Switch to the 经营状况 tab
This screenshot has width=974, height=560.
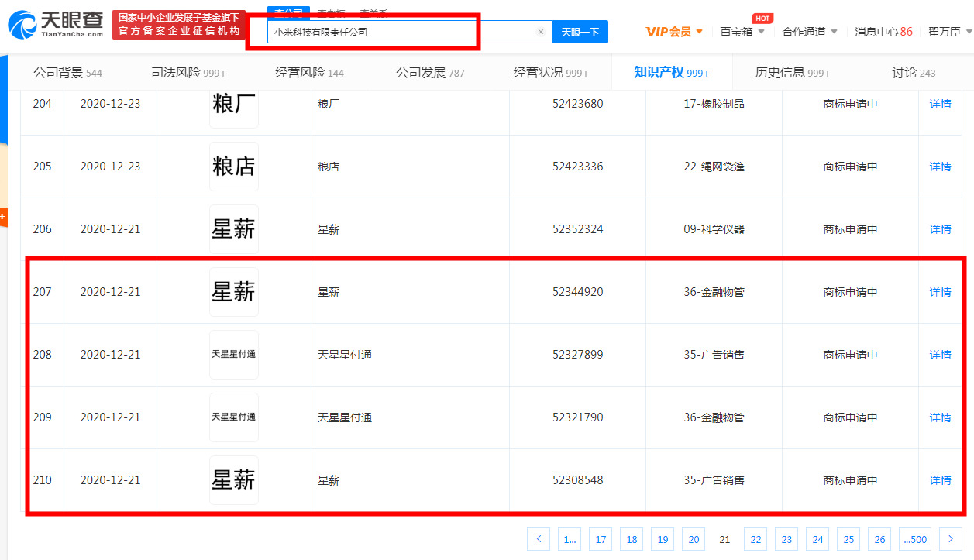tap(551, 73)
